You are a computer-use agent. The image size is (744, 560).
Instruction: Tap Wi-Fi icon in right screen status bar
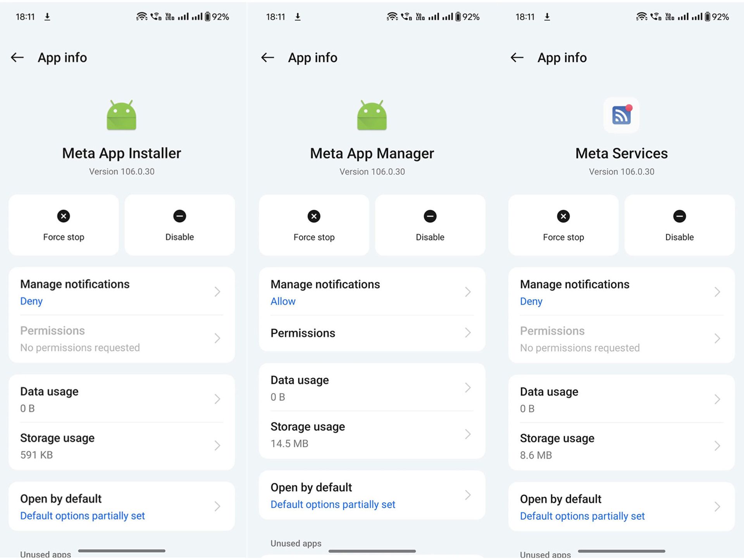pos(642,17)
